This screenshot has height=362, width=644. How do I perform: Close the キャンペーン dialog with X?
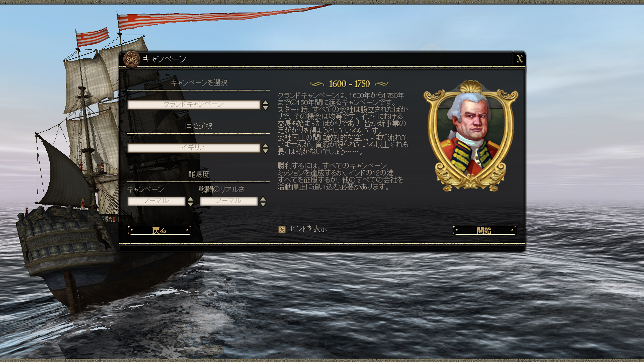(x=519, y=59)
